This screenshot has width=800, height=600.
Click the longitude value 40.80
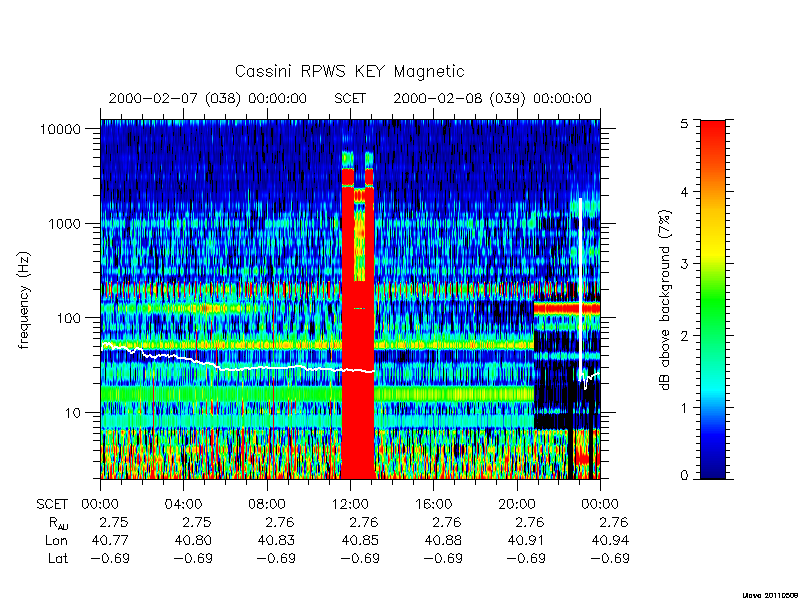point(193,540)
